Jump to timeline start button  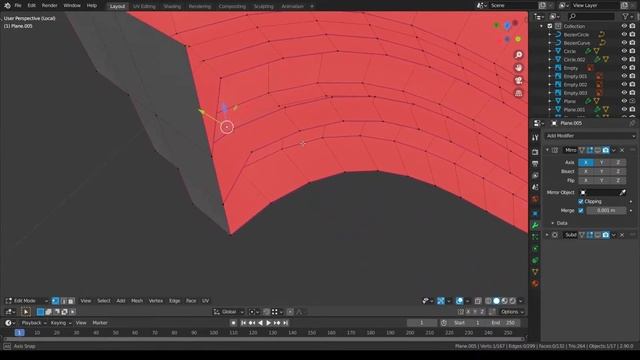[243, 323]
